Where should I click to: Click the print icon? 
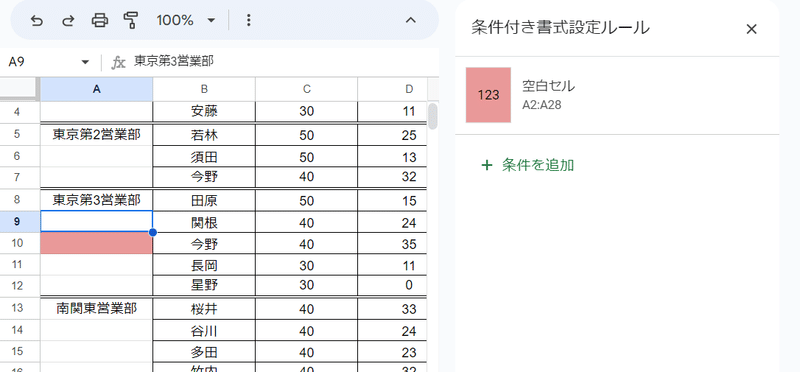[x=99, y=20]
